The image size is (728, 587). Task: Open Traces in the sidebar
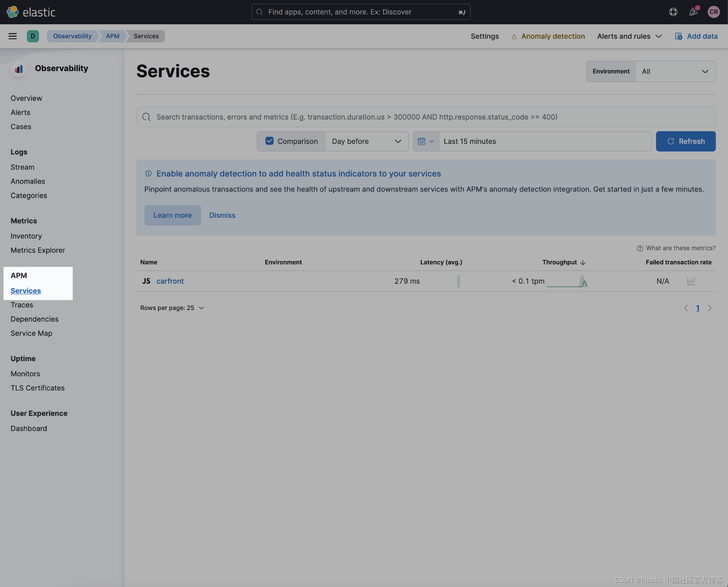[x=22, y=305]
